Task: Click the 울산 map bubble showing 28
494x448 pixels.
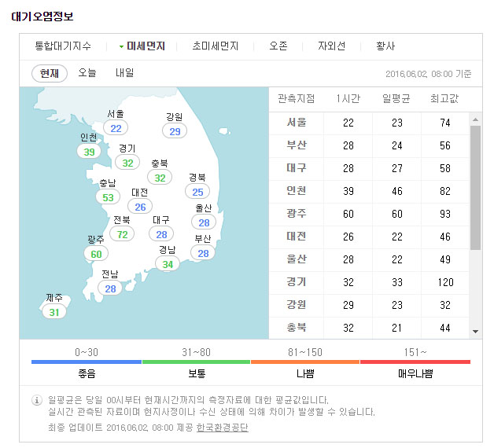Action: (x=204, y=222)
